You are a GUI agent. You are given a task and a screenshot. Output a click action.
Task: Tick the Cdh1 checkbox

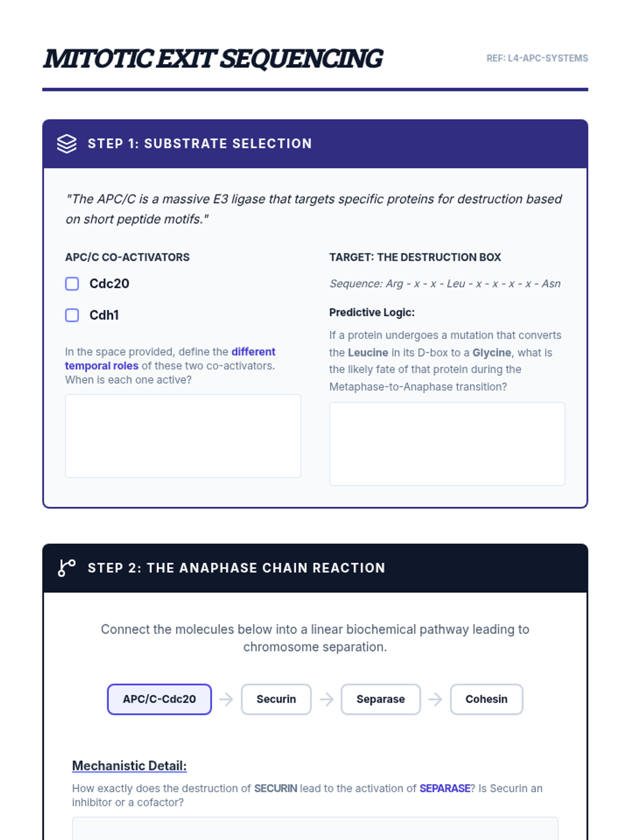click(x=72, y=316)
